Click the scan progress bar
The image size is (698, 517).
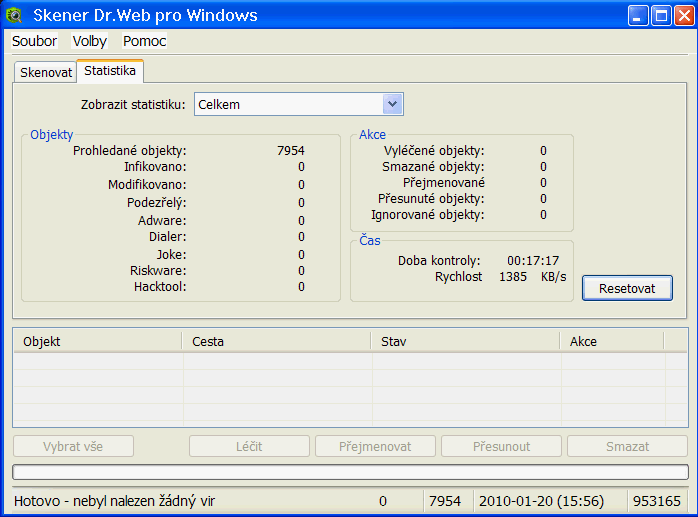click(350, 472)
